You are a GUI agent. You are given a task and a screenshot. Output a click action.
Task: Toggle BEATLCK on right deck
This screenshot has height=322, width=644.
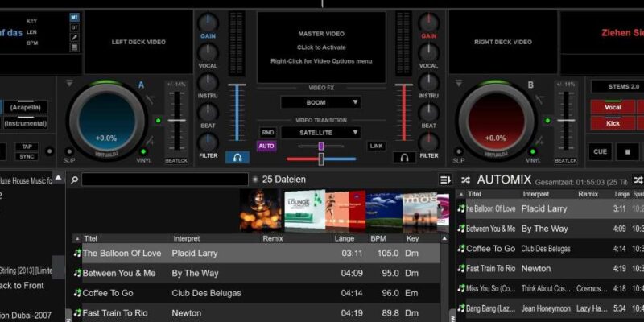pos(566,160)
